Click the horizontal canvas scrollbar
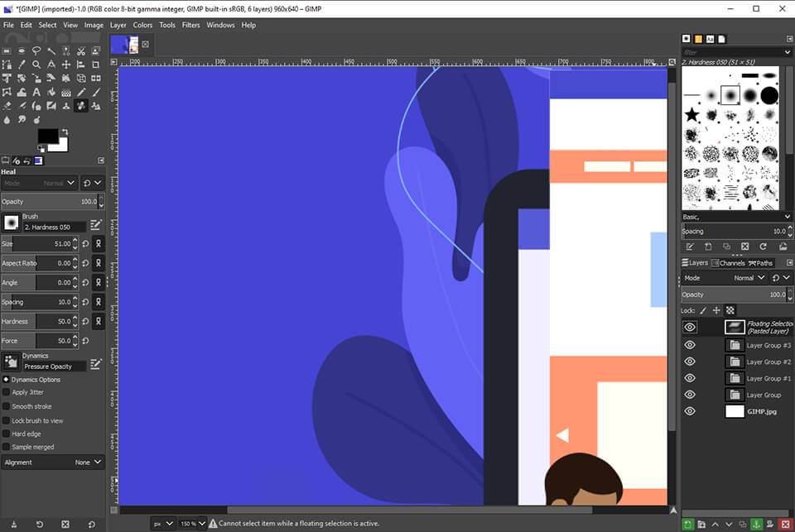Viewport: 795px width, 532px height. coord(409,510)
